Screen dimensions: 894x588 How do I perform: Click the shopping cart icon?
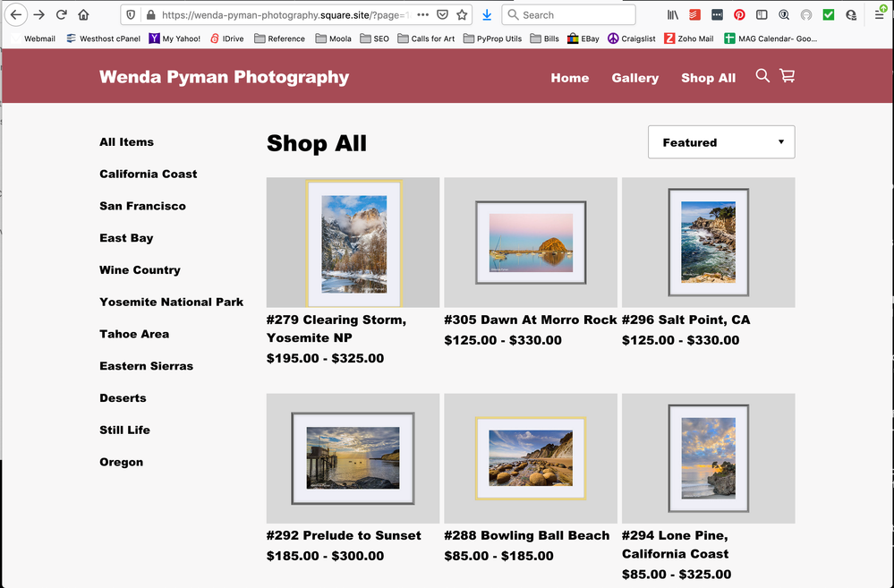[x=788, y=76]
